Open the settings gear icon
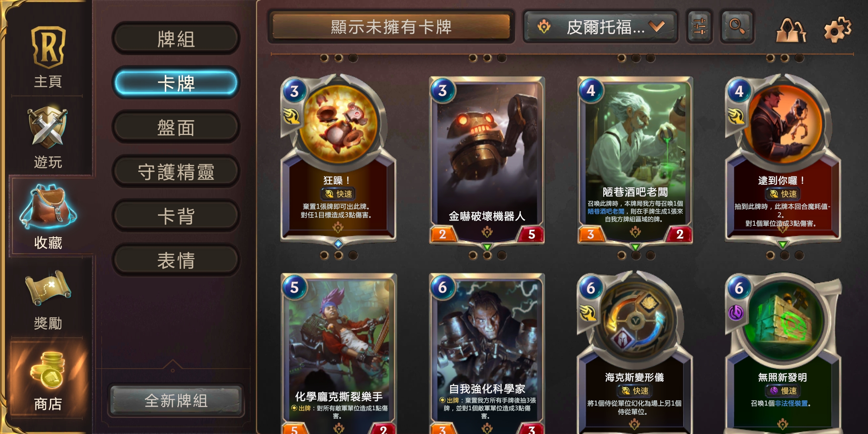This screenshot has width=868, height=434. [x=837, y=28]
